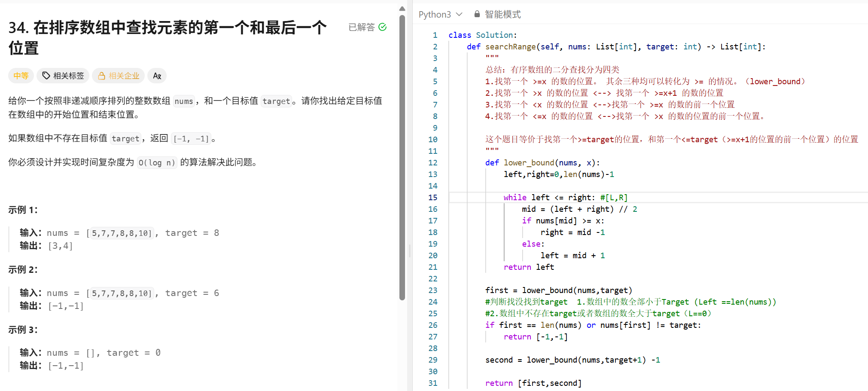Click the 中等 difficulty tag
This screenshot has width=868, height=391.
tap(21, 76)
